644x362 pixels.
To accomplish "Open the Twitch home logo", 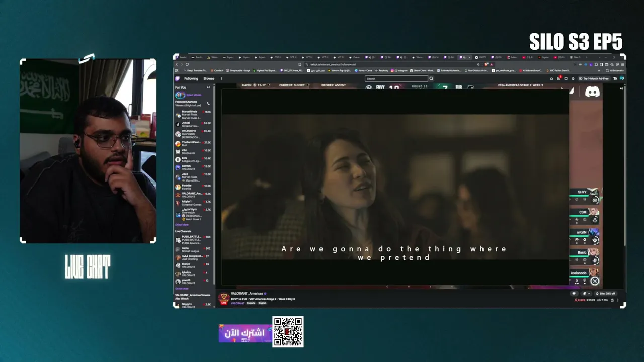I will click(177, 79).
